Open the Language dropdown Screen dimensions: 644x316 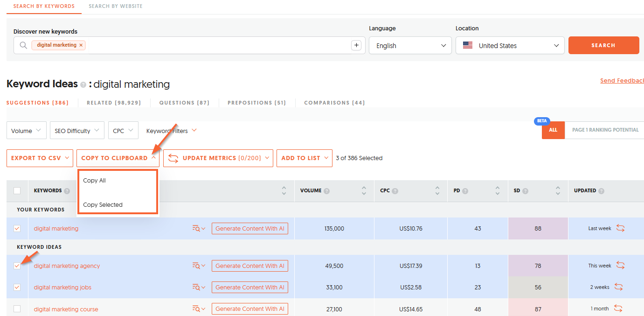click(x=410, y=46)
